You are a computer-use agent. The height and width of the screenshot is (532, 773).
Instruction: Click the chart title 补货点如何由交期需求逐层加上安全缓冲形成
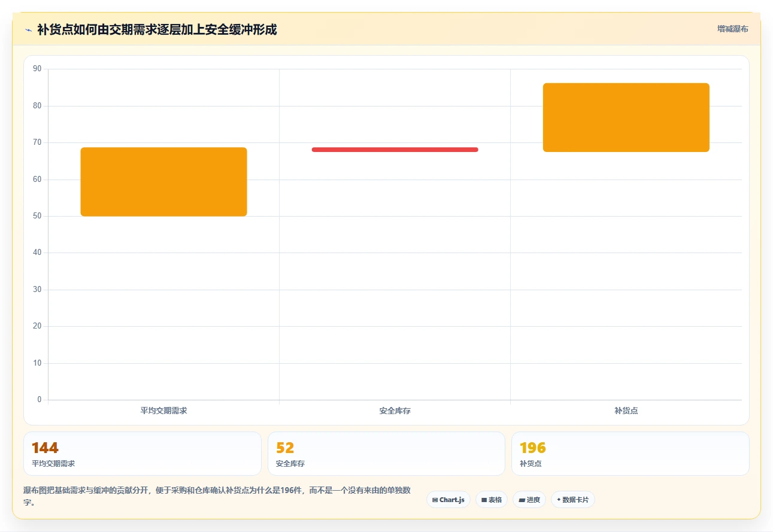pos(157,29)
